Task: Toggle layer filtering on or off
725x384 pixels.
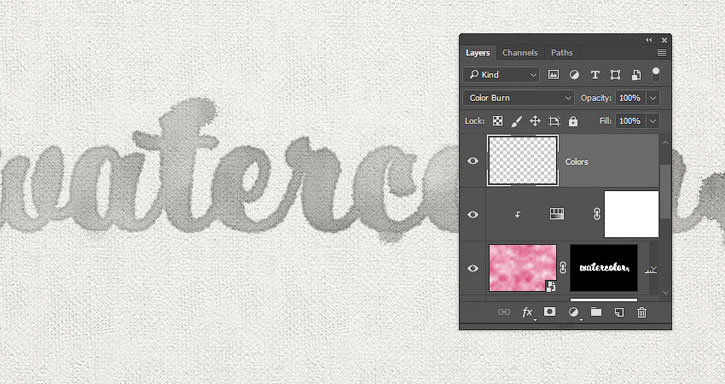Action: [656, 74]
